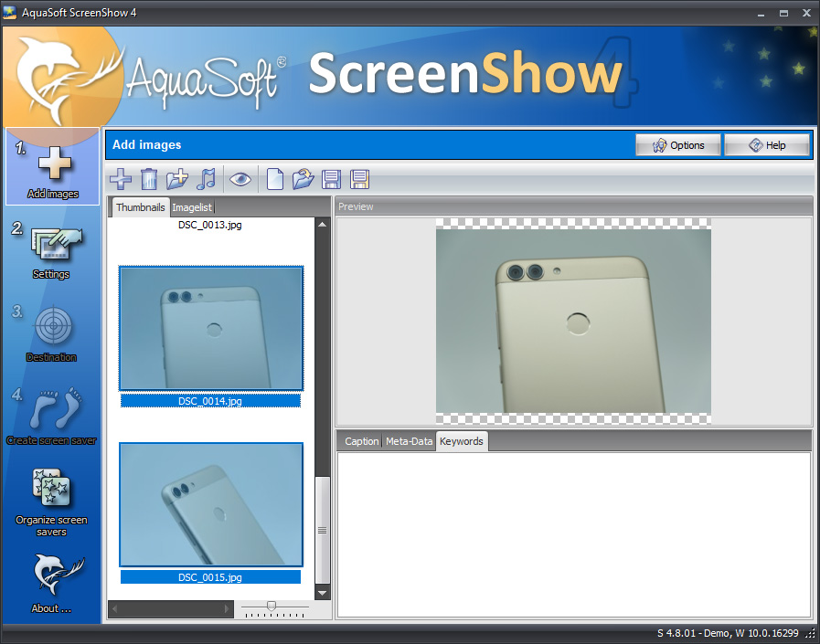820x644 pixels.
Task: Click the thumbnail size slider handle
Action: 272,606
